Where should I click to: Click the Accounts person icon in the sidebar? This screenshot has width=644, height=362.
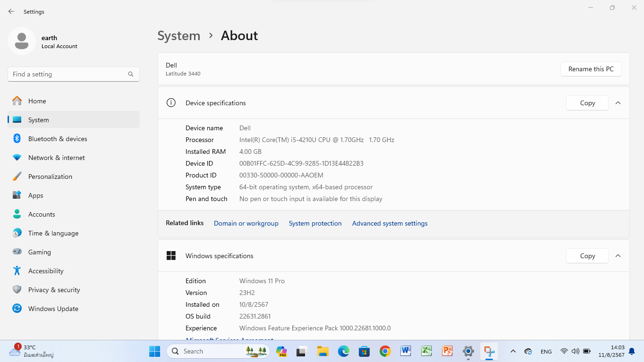click(17, 214)
